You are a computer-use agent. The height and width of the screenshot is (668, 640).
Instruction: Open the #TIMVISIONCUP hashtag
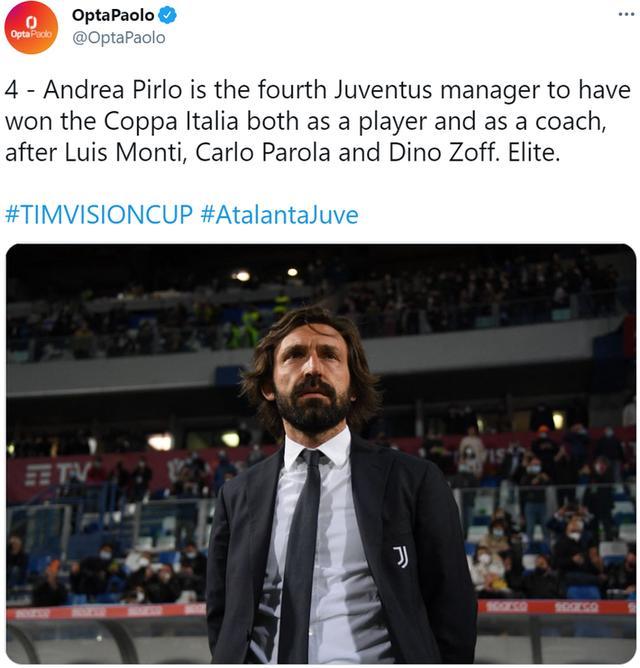tap(99, 214)
